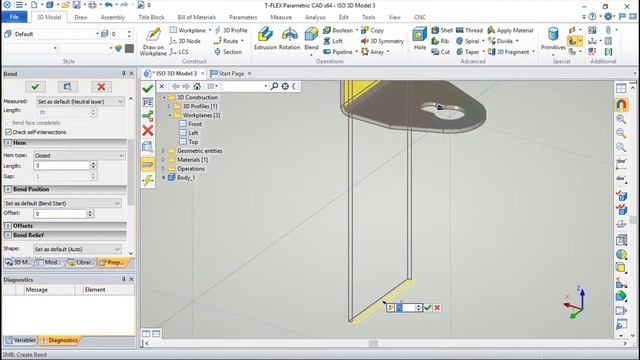Open the Bend Relief Shape dropdown
The height and width of the screenshot is (360, 640).
[77, 249]
